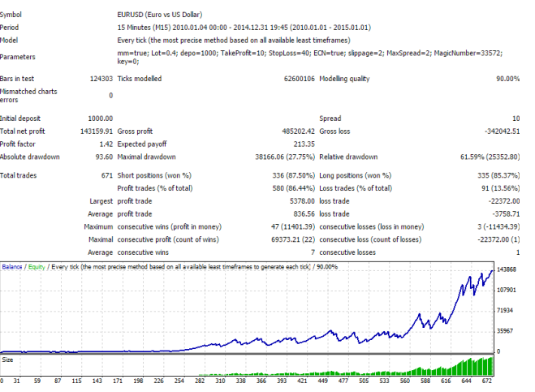
Task: Click the largest profit trade value 5378.00
Action: (x=302, y=201)
